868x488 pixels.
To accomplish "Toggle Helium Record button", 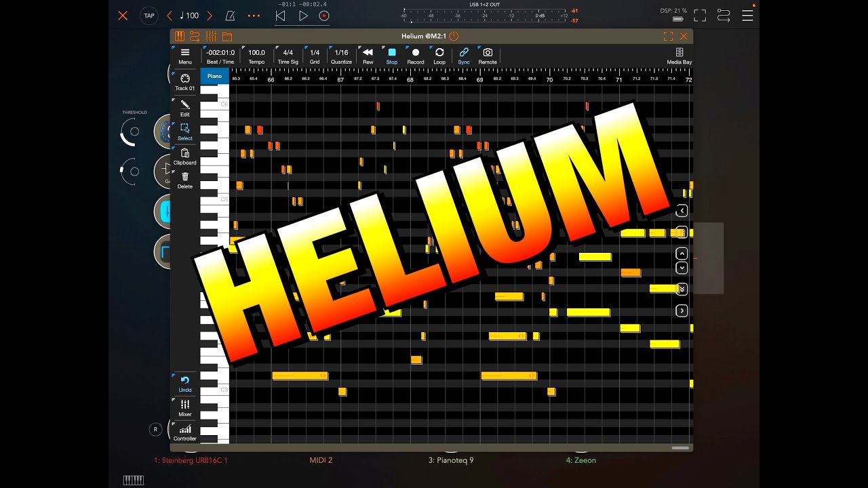I will coord(416,56).
